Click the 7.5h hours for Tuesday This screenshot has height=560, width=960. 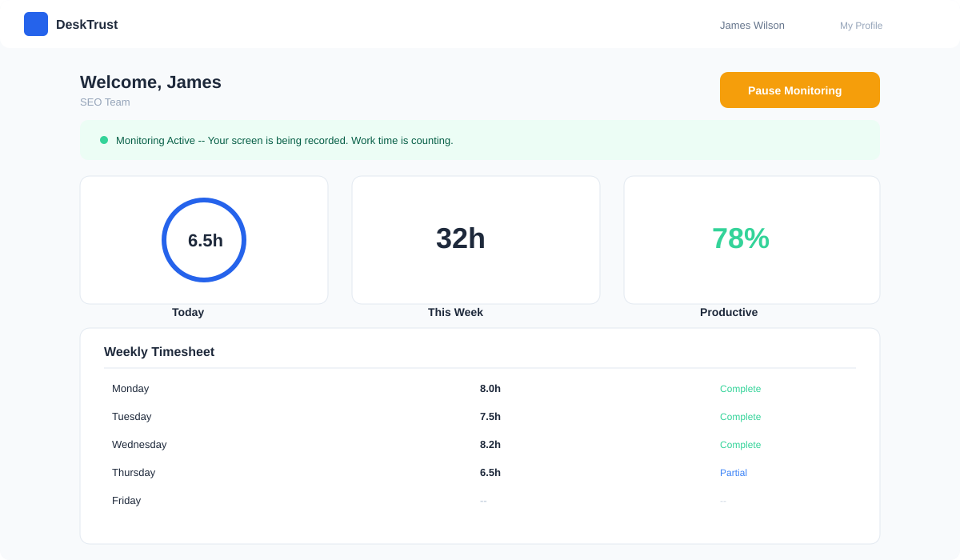pyautogui.click(x=490, y=417)
